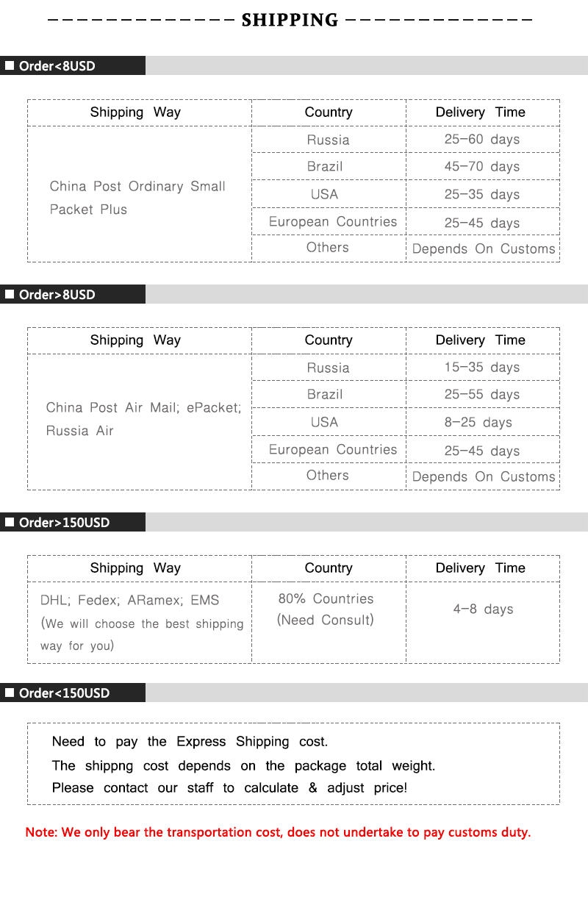Click the white square beside Order<8USD
The height and width of the screenshot is (905, 588).
10,66
